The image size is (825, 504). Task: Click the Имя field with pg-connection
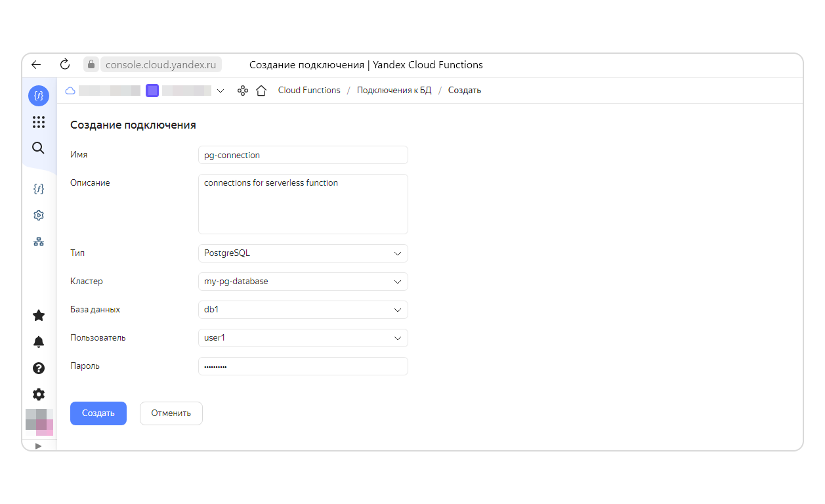[303, 155]
